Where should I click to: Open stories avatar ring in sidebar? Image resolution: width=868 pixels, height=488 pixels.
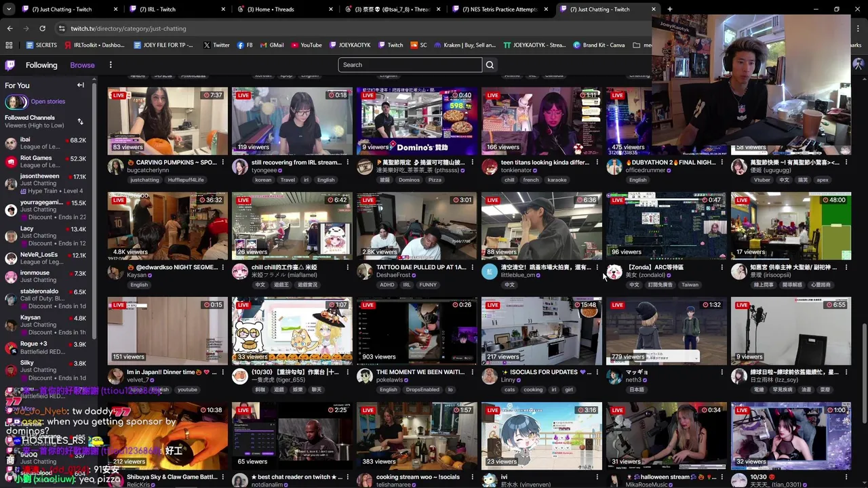(x=16, y=102)
